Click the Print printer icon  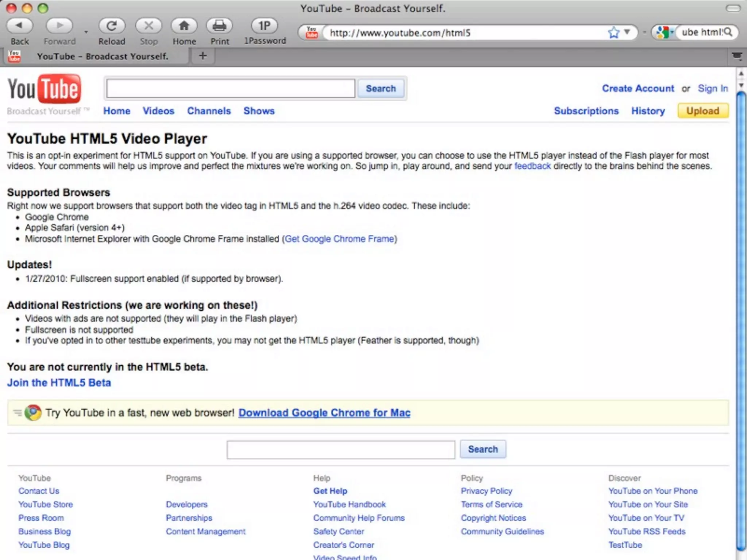pyautogui.click(x=220, y=26)
